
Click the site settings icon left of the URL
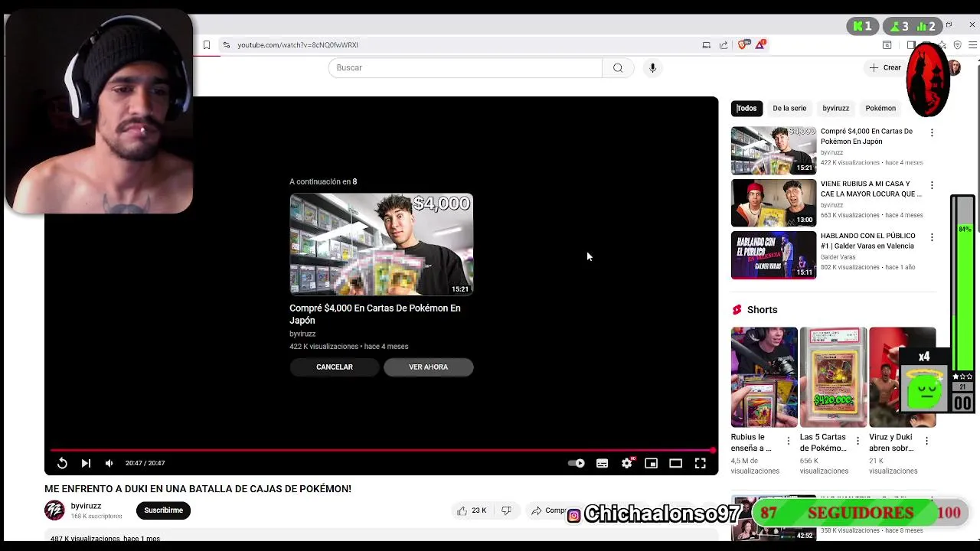coord(226,45)
